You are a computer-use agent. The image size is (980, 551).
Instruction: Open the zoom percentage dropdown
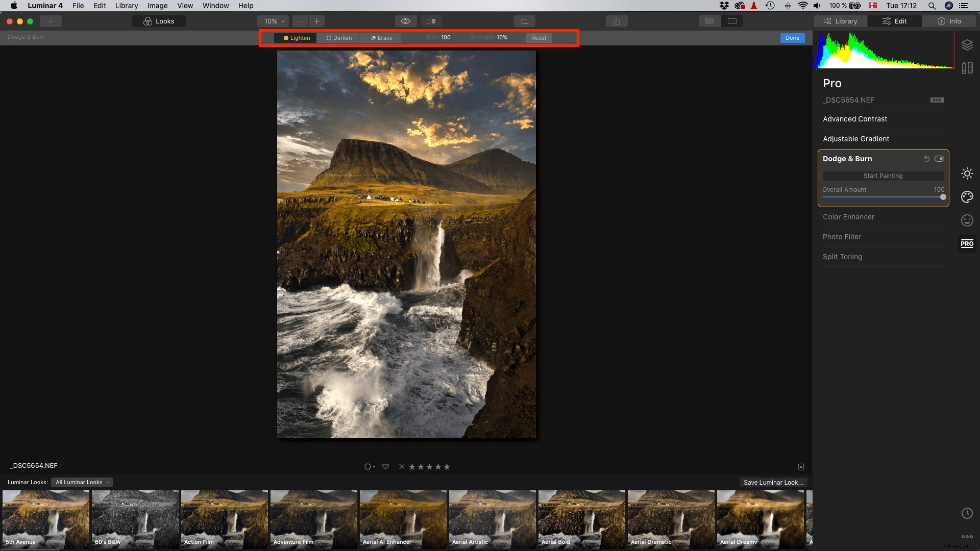click(x=273, y=21)
